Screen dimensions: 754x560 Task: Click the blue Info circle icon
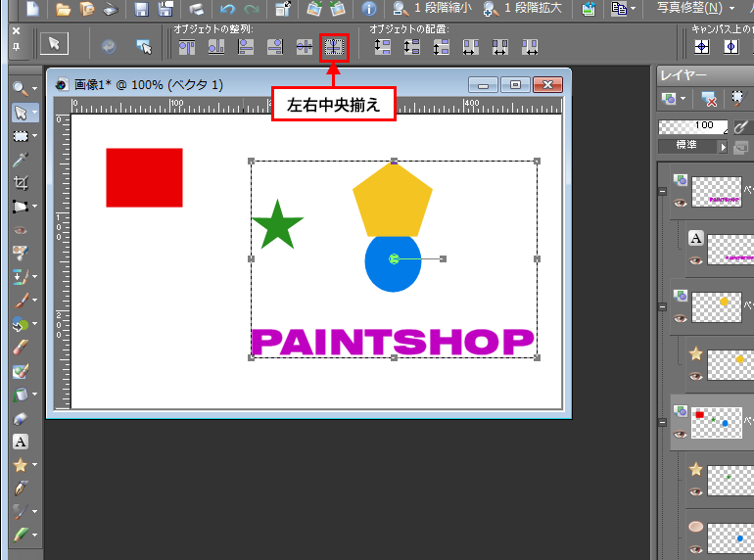coord(369,9)
